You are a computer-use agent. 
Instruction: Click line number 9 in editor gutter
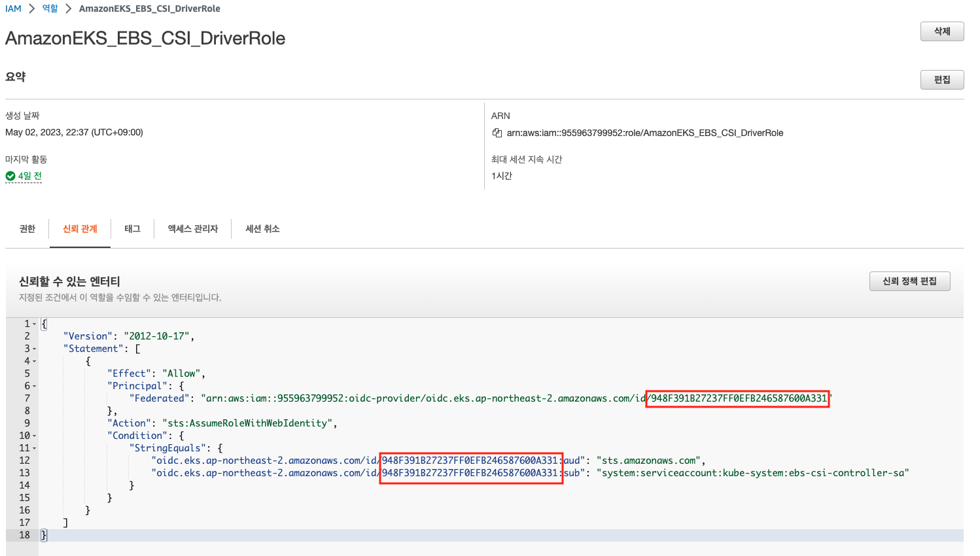click(x=27, y=423)
